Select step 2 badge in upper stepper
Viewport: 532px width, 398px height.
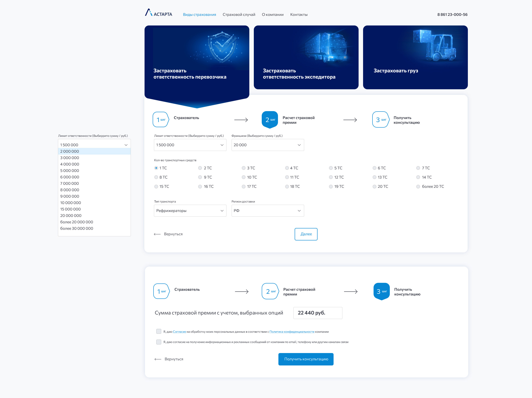click(x=270, y=120)
